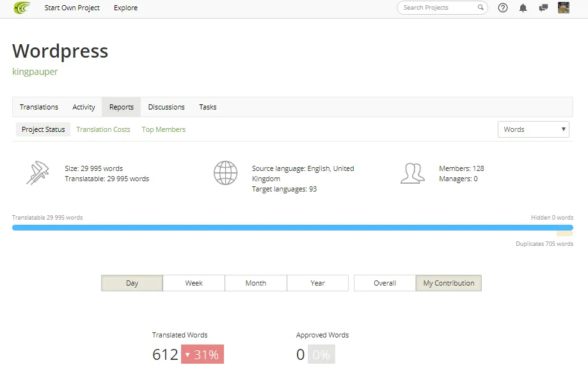
Task: Click 'Source language: English, United' text
Action: pyautogui.click(x=303, y=168)
